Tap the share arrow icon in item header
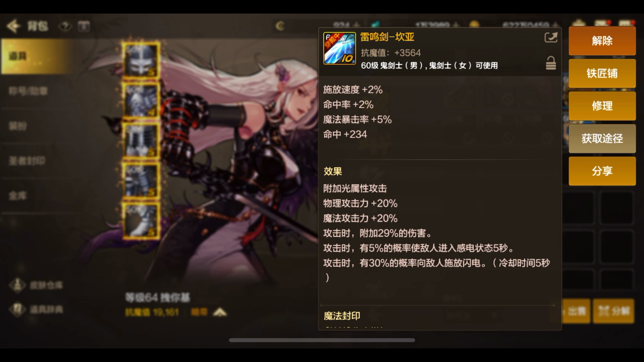The image size is (644, 362). (551, 38)
